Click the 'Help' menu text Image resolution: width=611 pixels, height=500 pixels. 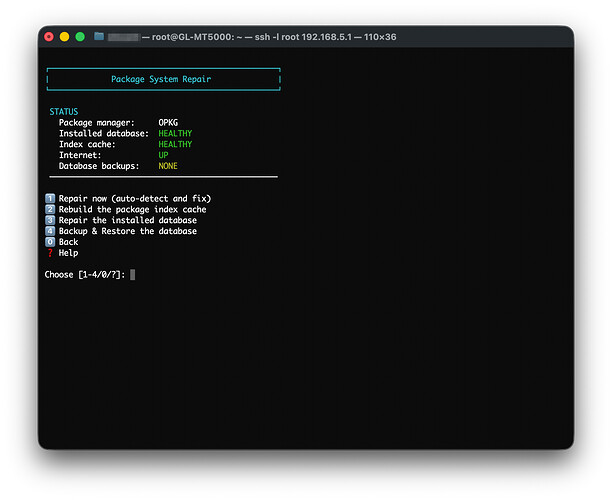point(69,253)
